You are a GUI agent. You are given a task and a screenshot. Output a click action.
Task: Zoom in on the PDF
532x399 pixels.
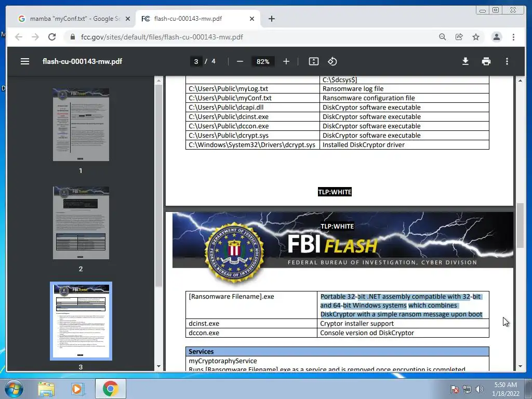pyautogui.click(x=286, y=61)
